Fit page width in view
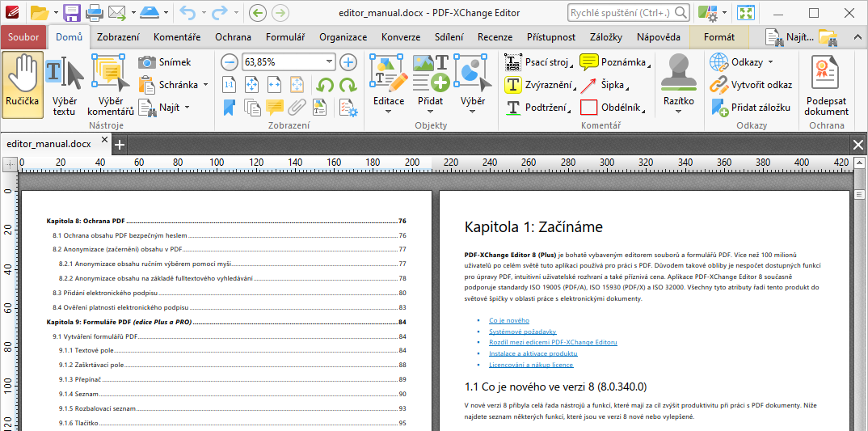Viewport: 868px width, 431px height. pyautogui.click(x=275, y=84)
